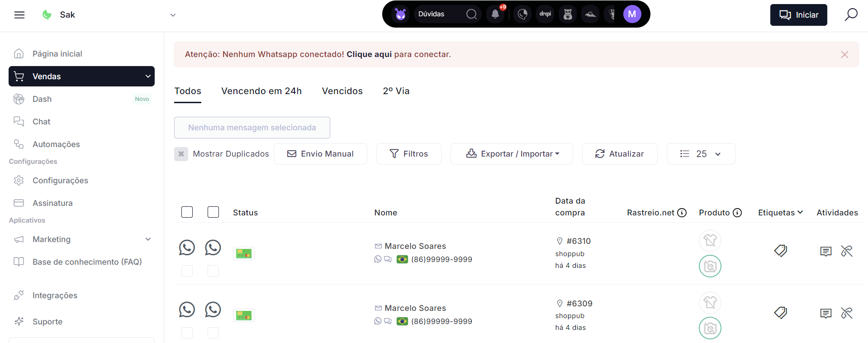This screenshot has height=343, width=868.
Task: Expand the Sak account dropdown chevron
Action: (173, 15)
